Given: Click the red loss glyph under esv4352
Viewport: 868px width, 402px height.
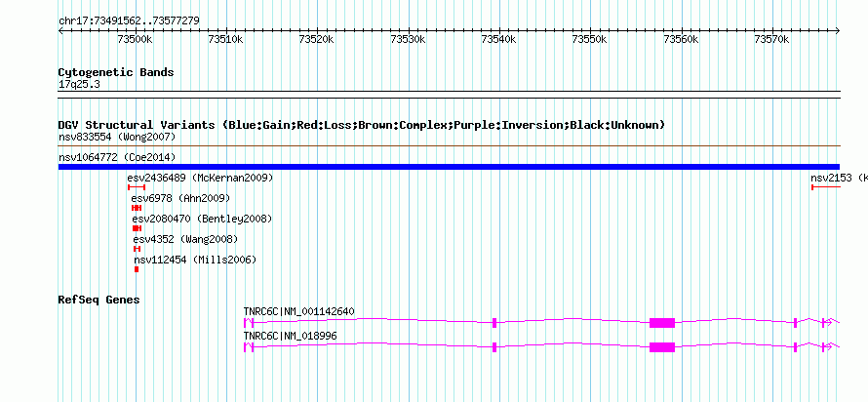Looking at the screenshot, I should 138,249.
